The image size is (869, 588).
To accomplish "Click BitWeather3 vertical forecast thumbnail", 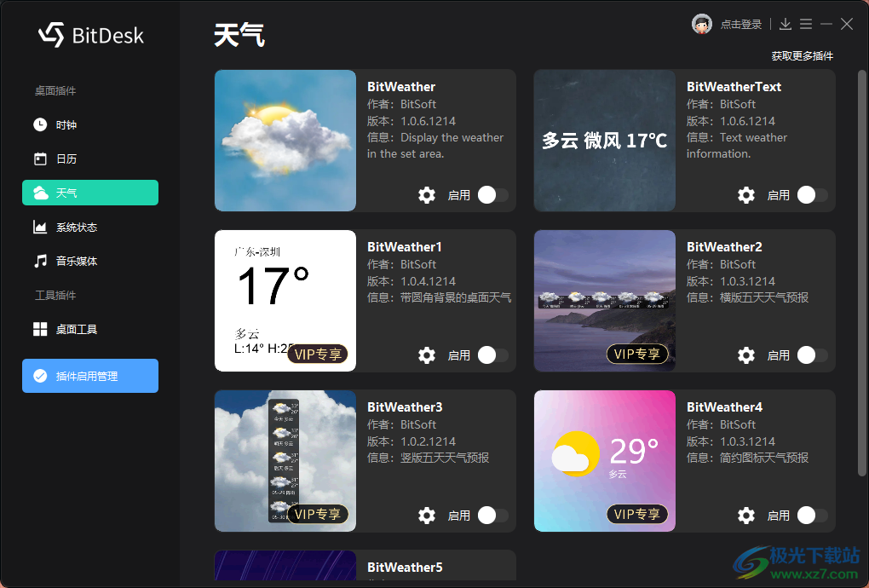I will (285, 460).
